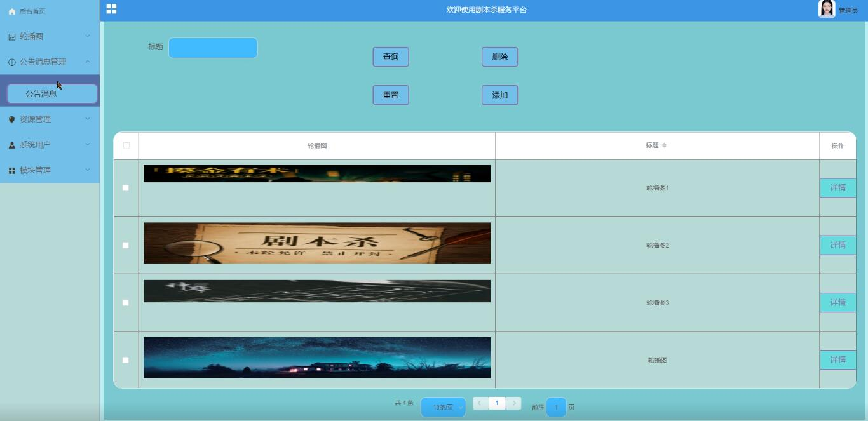868x421 pixels.
Task: Open the 公告消息管理 menu
Action: 50,62
